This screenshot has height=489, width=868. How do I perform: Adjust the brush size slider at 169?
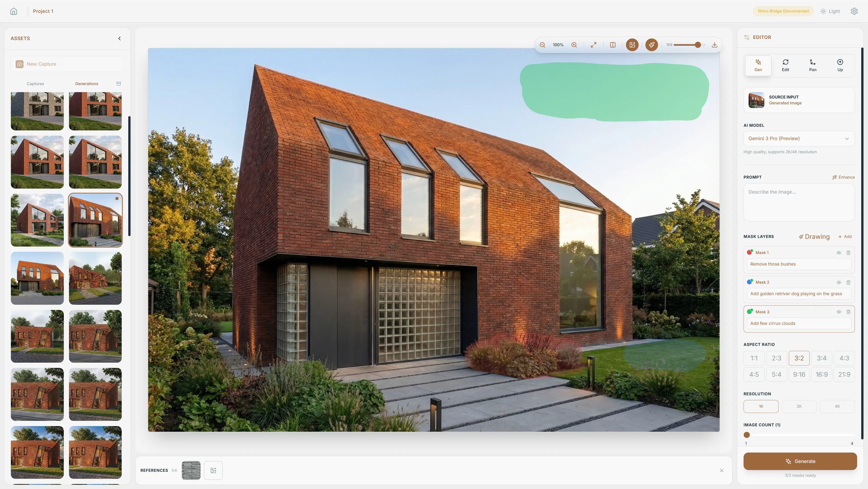698,45
